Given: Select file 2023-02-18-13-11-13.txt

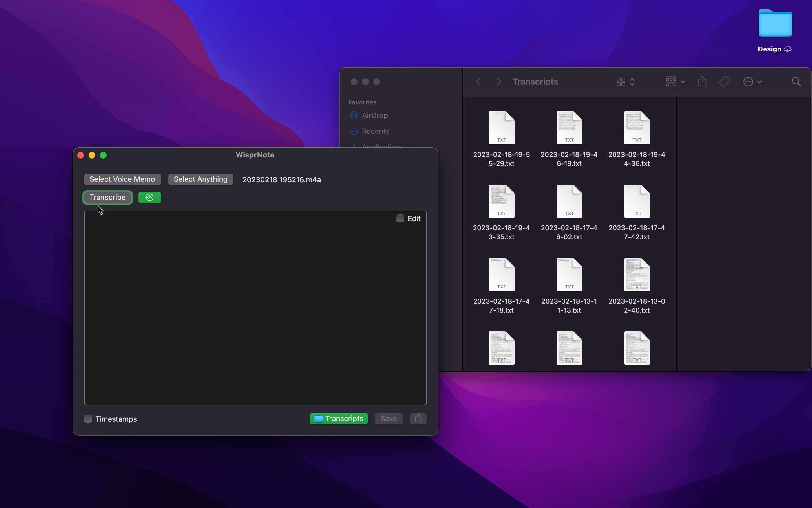Looking at the screenshot, I should (569, 286).
